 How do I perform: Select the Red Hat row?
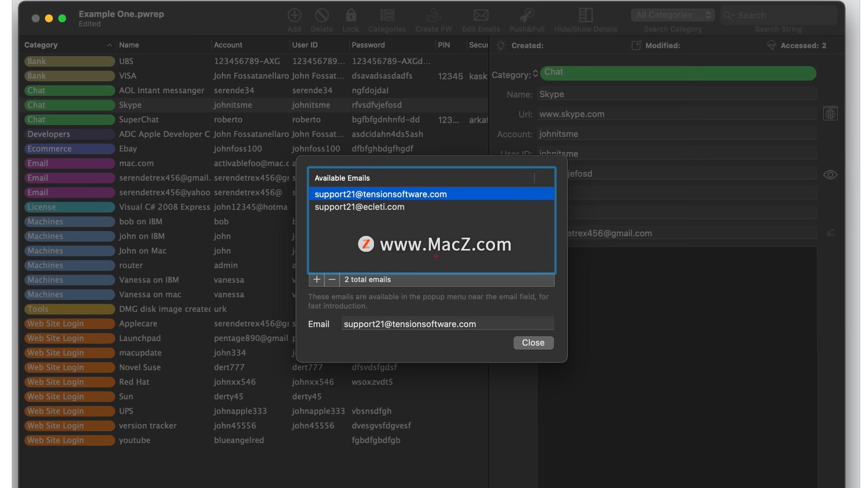tap(254, 381)
